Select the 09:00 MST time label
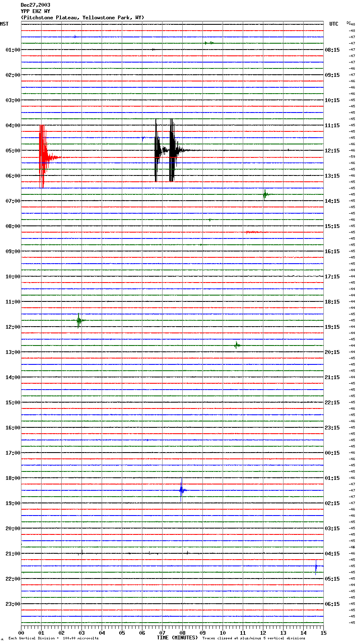This screenshot has width=357, height=644. 13,251
